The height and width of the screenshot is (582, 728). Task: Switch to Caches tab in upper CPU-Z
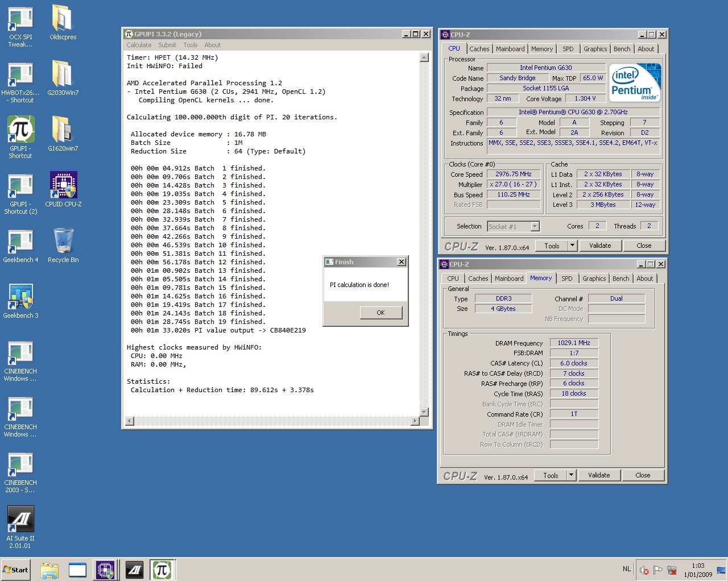(479, 49)
